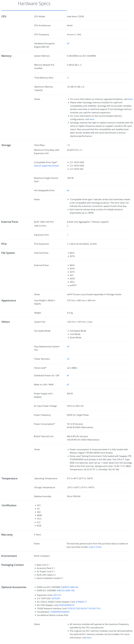Open the VS960HD VisualStation link
The height and width of the screenshot is (644, 134).
(x=55, y=612)
